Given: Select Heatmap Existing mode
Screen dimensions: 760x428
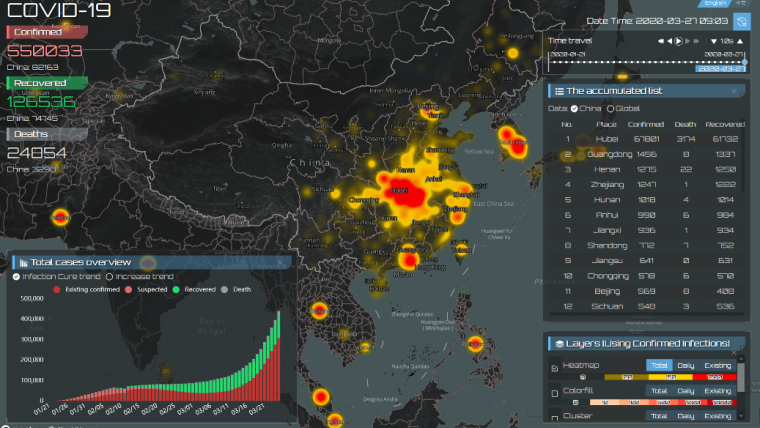Looking at the screenshot, I should tap(717, 365).
